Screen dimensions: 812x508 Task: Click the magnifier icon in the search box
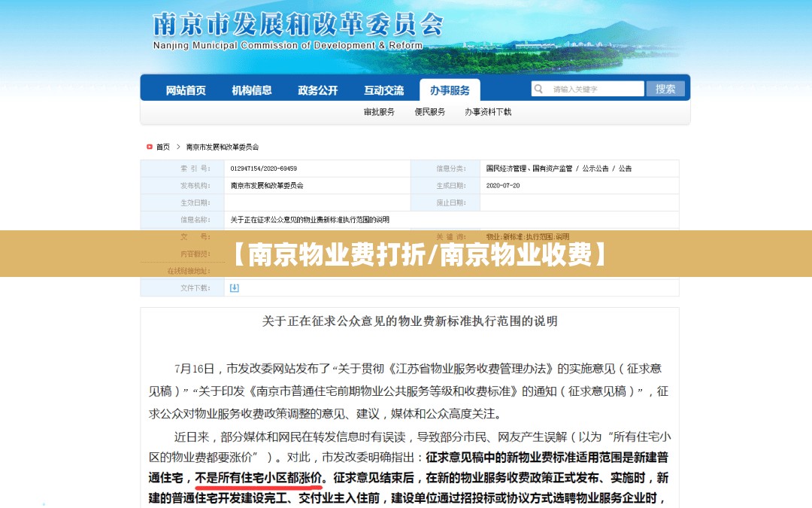[x=539, y=89]
